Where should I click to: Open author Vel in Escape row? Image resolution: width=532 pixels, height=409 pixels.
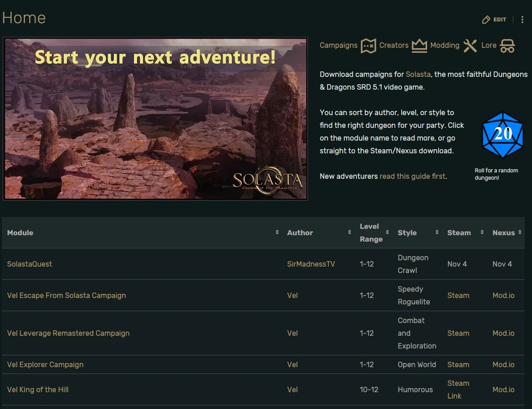click(x=292, y=295)
